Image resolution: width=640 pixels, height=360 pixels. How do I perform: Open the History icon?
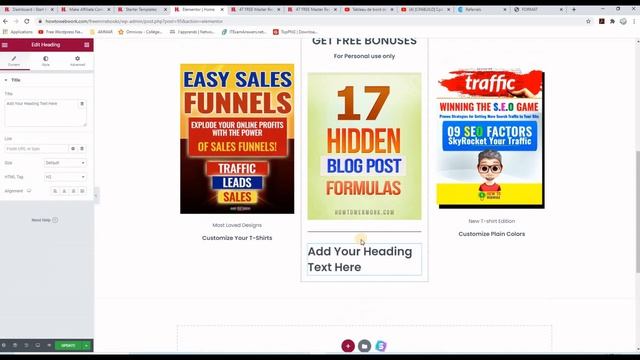[26, 345]
